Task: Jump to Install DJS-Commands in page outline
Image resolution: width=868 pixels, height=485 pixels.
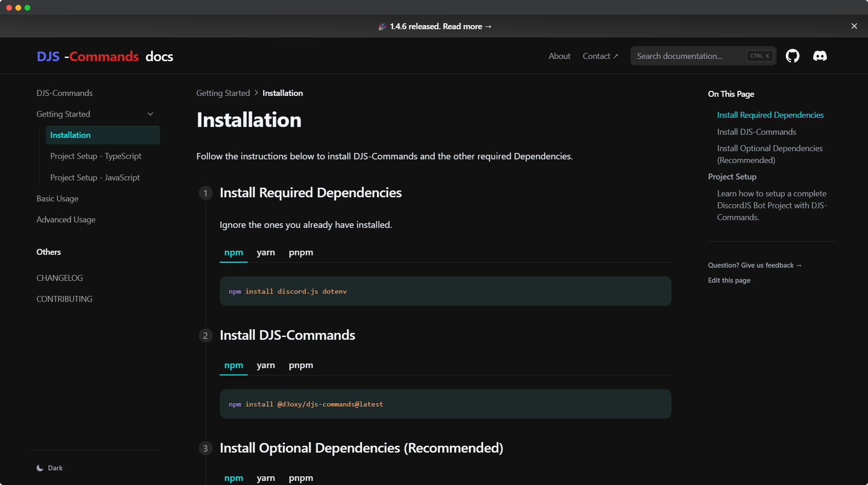Action: [757, 132]
